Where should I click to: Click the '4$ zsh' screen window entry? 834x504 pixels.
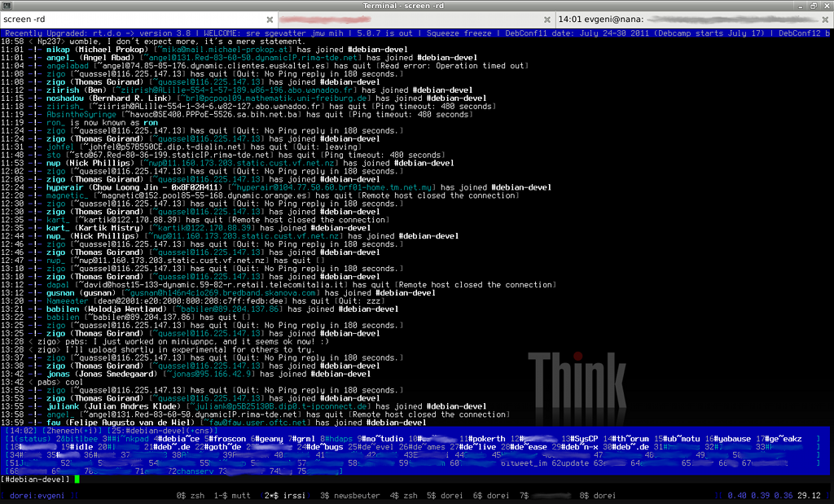(x=404, y=496)
